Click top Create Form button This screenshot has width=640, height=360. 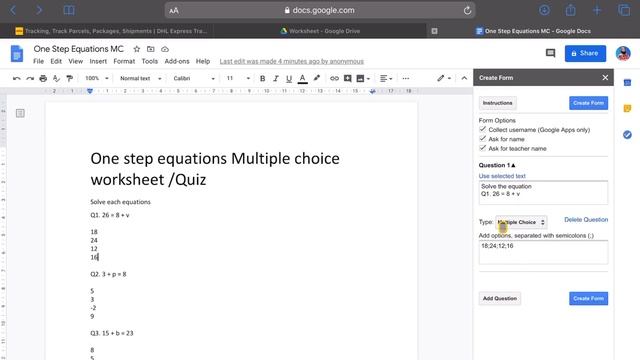point(588,103)
